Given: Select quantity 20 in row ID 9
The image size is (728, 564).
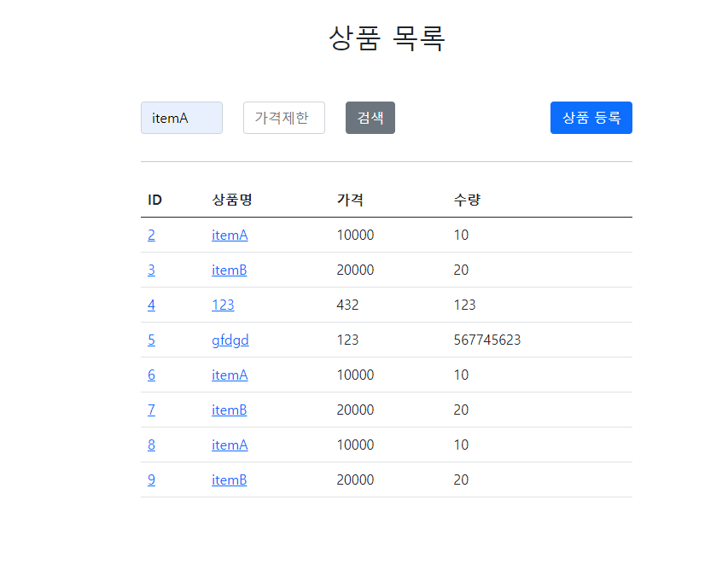Looking at the screenshot, I should pos(461,480).
